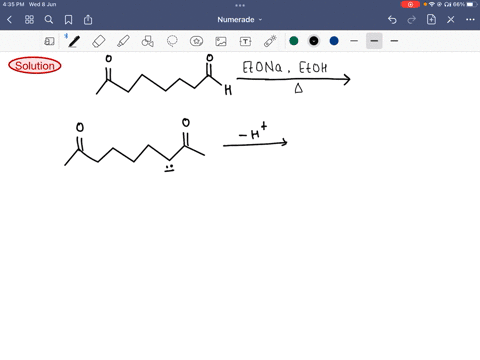This screenshot has width=480, height=360.
Task: Select the Highlighter tool
Action: 123,41
